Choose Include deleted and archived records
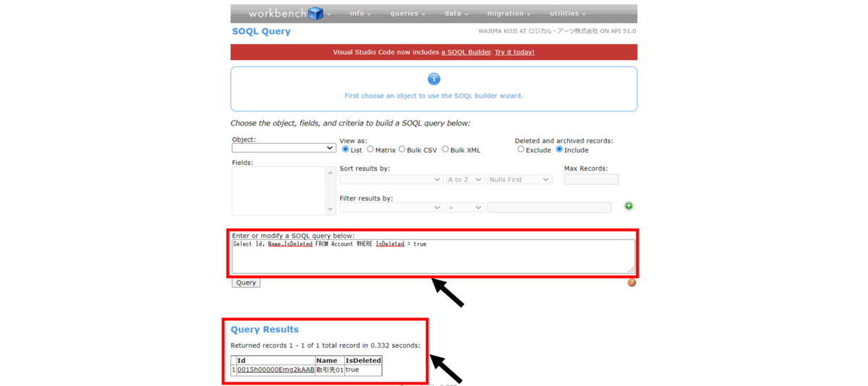The height and width of the screenshot is (386, 868). (559, 150)
